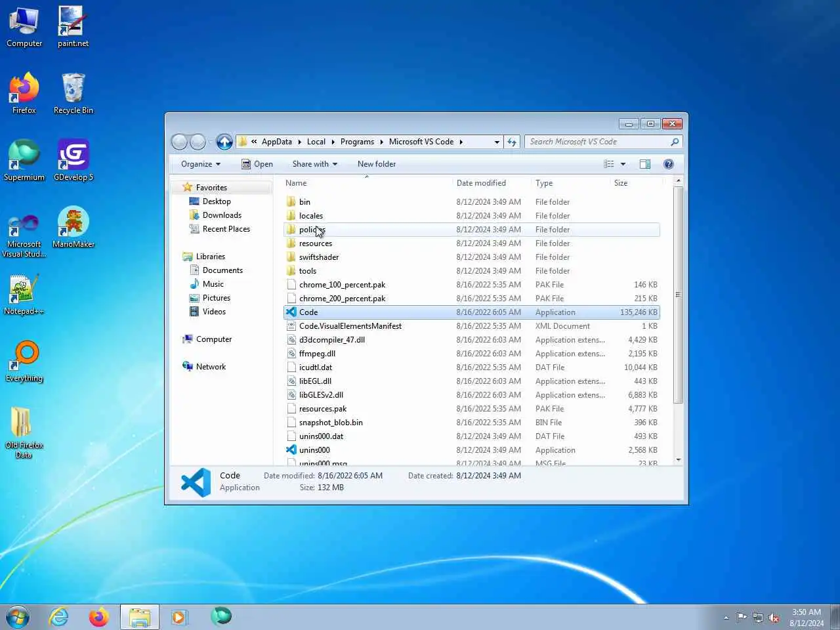Click the Action Center flag icon
The image size is (840, 630).
(x=742, y=618)
